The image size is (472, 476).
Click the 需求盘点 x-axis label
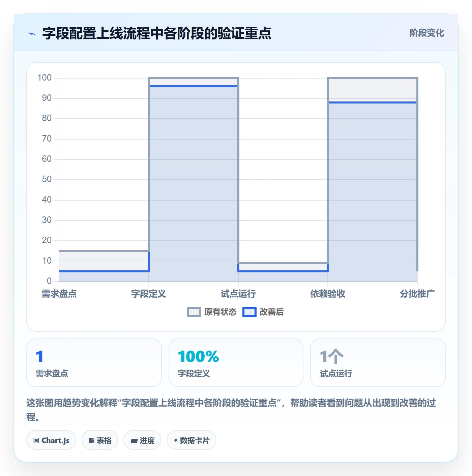coord(59,294)
